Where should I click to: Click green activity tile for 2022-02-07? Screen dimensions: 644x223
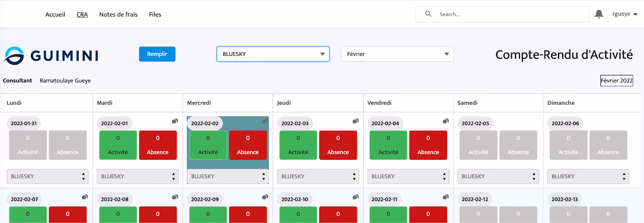tap(28, 215)
